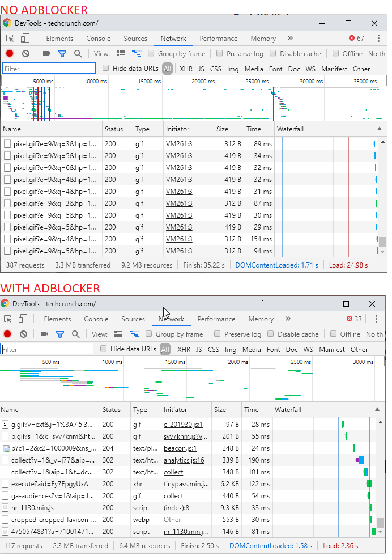Click the record button in top DevTools
392x560 pixels.
[x=10, y=54]
